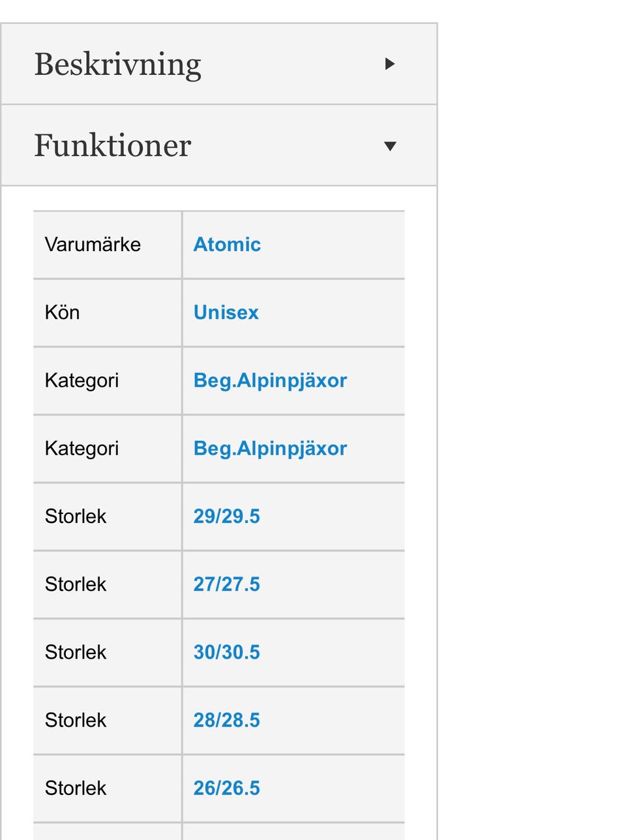The image size is (626, 840).
Task: Collapse the Funktioner section arrow
Action: (390, 146)
